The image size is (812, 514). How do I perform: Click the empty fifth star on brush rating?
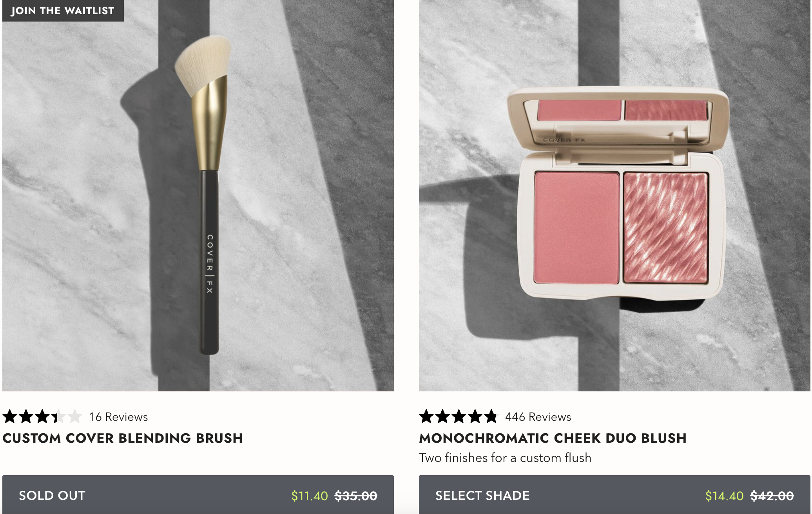pos(74,416)
